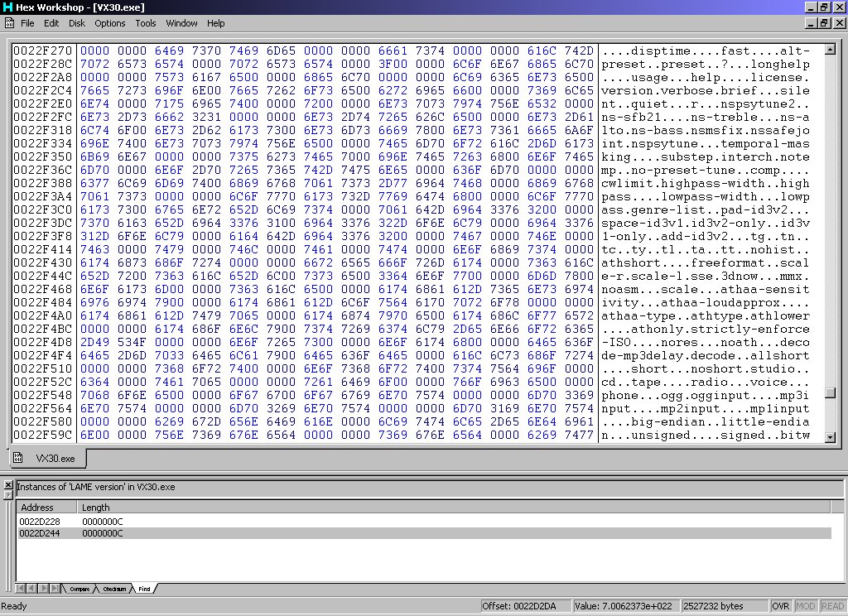Open the Disk menu
The width and height of the screenshot is (848, 616).
tap(77, 23)
